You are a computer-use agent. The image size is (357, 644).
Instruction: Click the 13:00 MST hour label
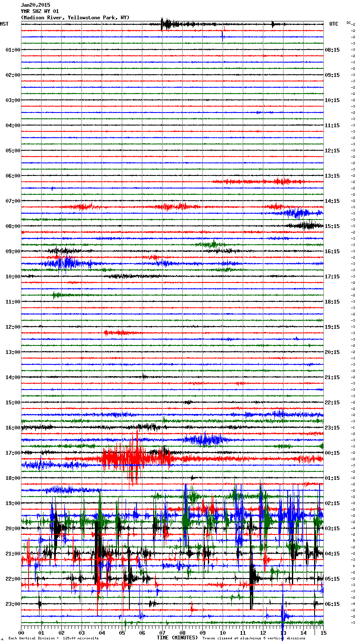13,352
